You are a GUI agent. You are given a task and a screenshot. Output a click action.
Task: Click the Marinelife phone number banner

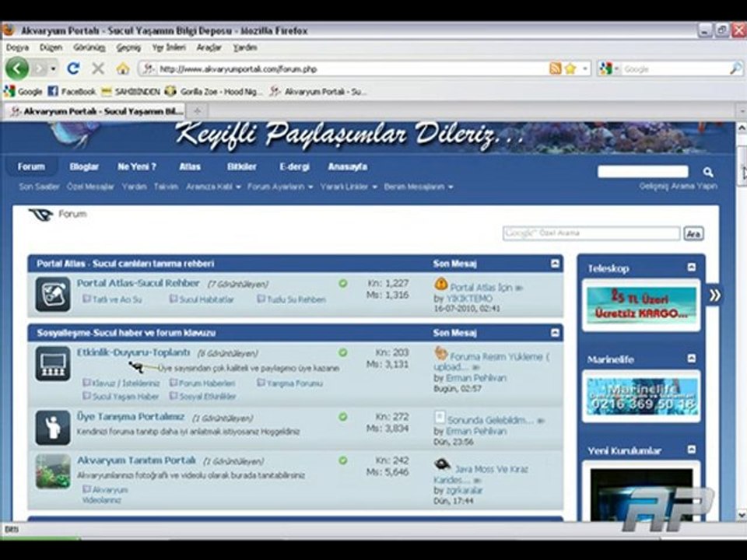(641, 396)
